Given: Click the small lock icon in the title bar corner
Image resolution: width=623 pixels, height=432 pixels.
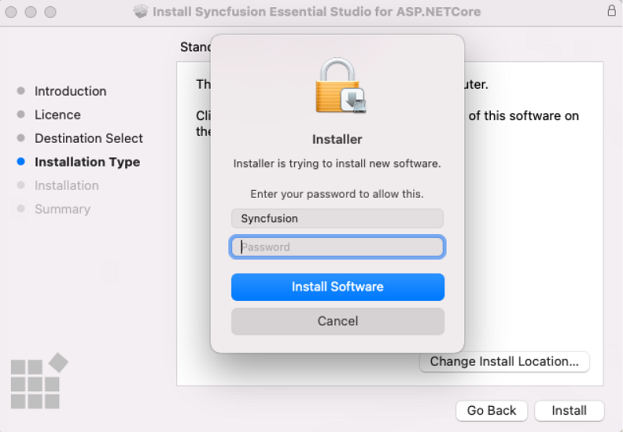Looking at the screenshot, I should [x=611, y=11].
